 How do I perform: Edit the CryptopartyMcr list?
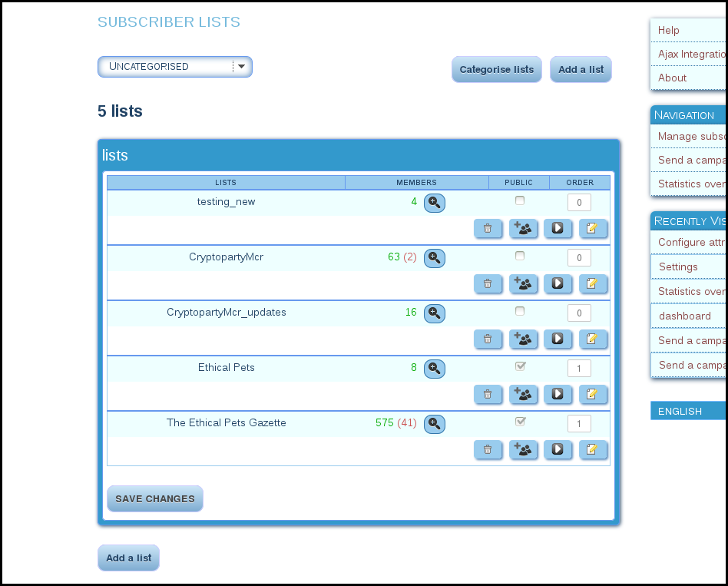[593, 283]
